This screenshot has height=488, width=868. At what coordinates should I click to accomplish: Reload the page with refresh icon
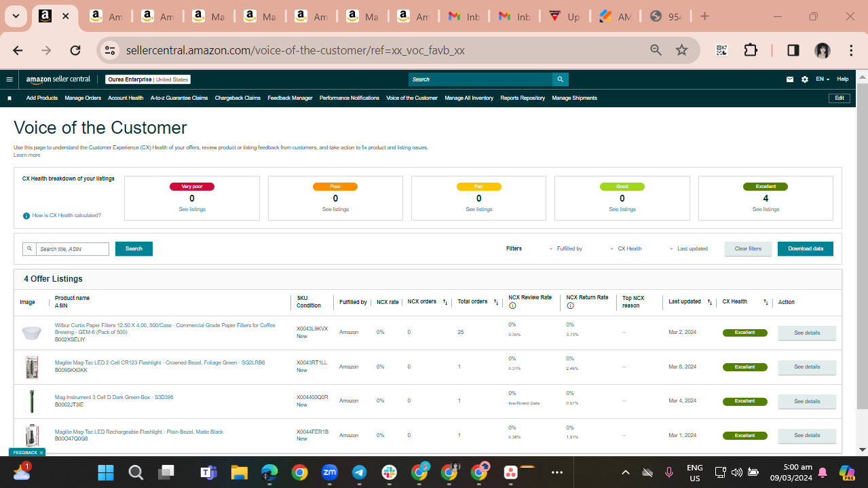pyautogui.click(x=75, y=50)
